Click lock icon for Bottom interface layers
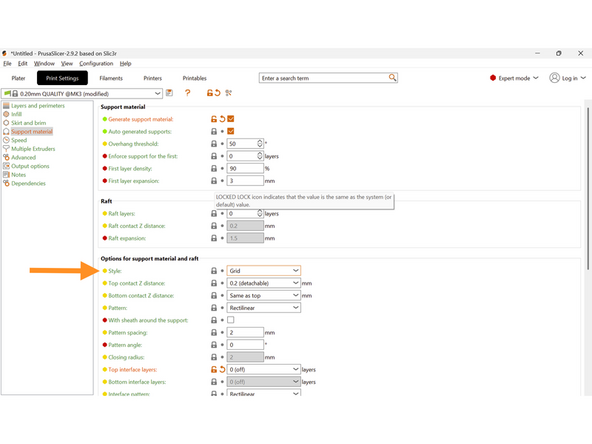Viewport: 592px width, 444px height. click(214, 382)
